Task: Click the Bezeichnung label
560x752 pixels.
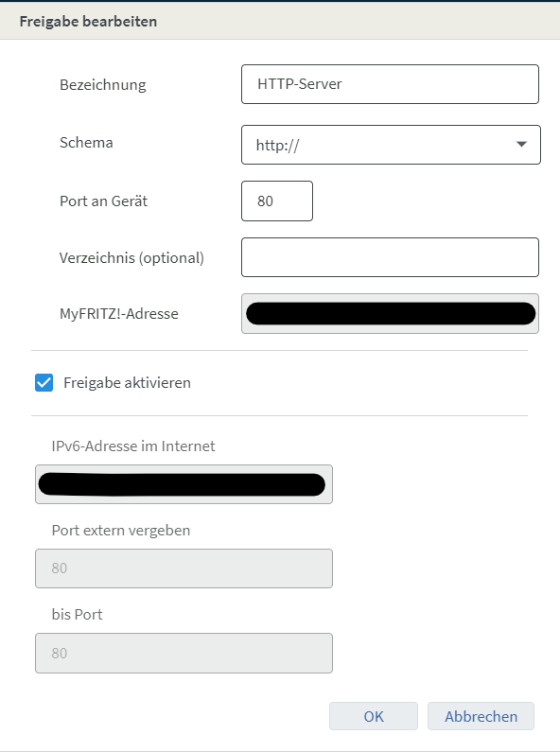Action: point(102,85)
